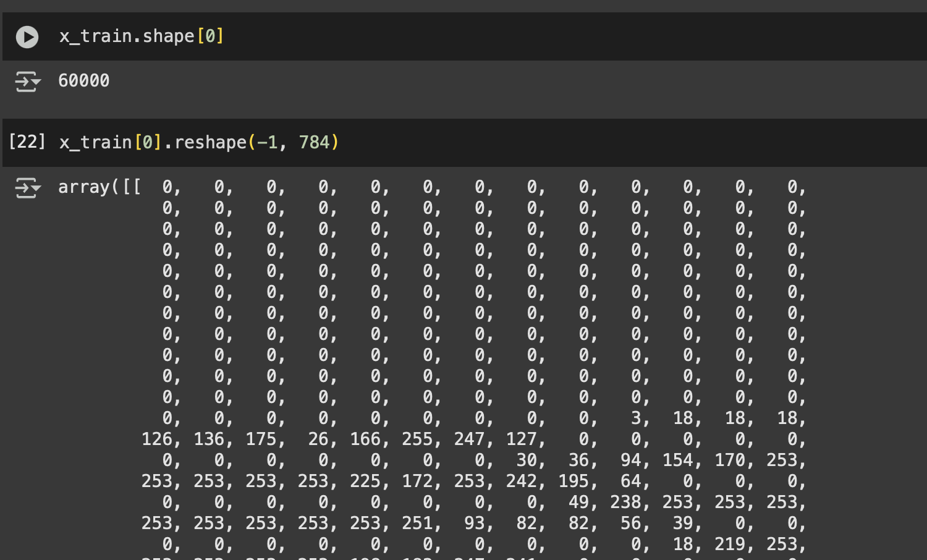Click the arrow glyph next to the array output

27,187
